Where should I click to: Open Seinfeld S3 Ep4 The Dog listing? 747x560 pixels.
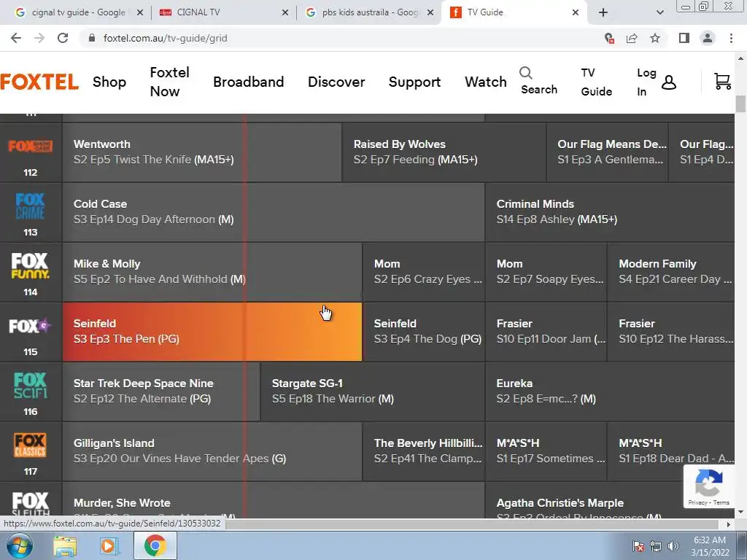pos(424,332)
